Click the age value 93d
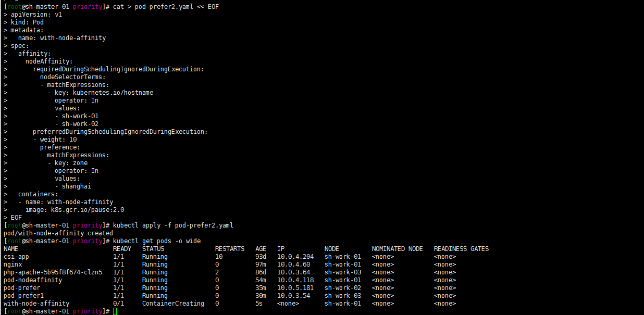Screen dimensions: 644x315 261,257
